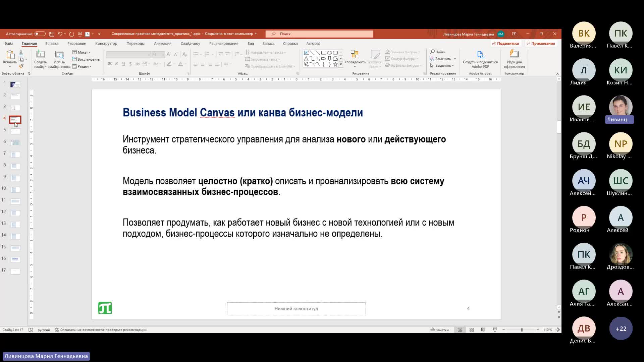This screenshot has width=644, height=362.
Task: Start slideshow from status bar icon
Action: [x=495, y=330]
